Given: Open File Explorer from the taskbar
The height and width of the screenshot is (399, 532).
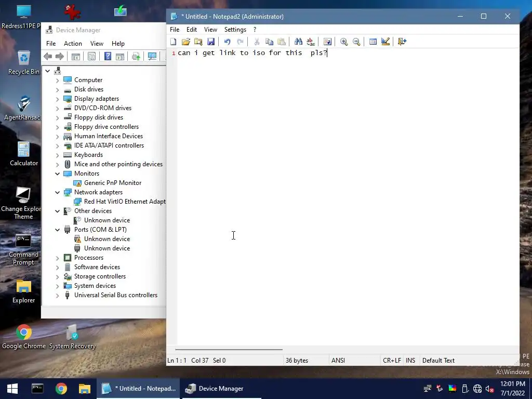Looking at the screenshot, I should pyautogui.click(x=85, y=389).
